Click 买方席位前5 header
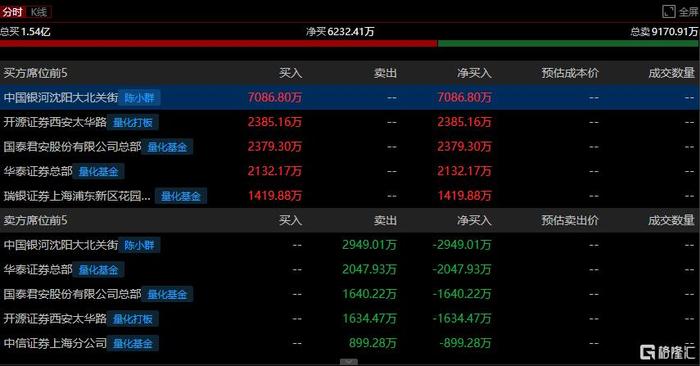Screen dimensions: 700x366 (35, 73)
